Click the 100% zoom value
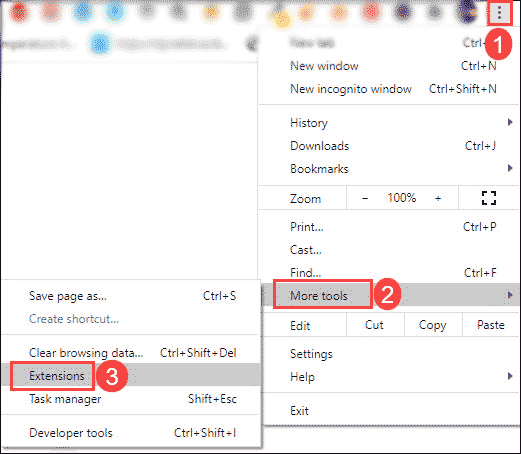 pyautogui.click(x=402, y=198)
